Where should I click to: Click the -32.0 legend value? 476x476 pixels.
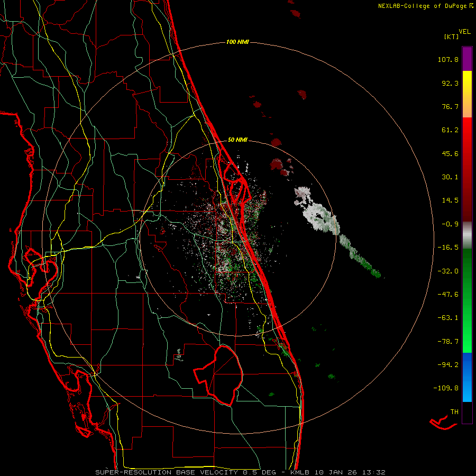(448, 271)
